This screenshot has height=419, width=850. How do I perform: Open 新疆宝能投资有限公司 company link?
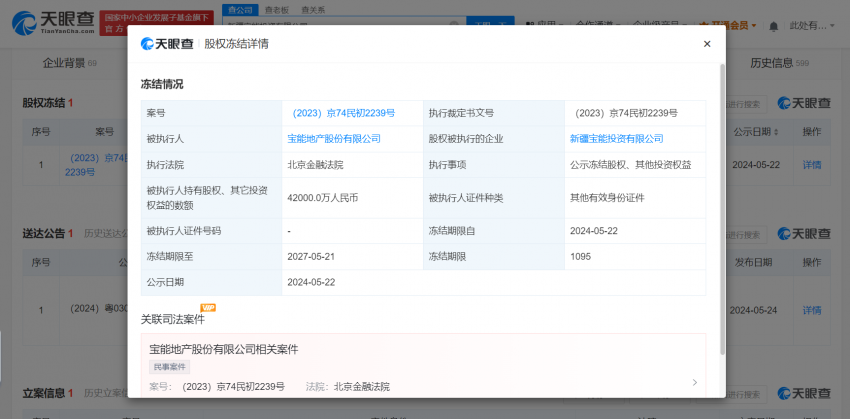click(x=616, y=139)
